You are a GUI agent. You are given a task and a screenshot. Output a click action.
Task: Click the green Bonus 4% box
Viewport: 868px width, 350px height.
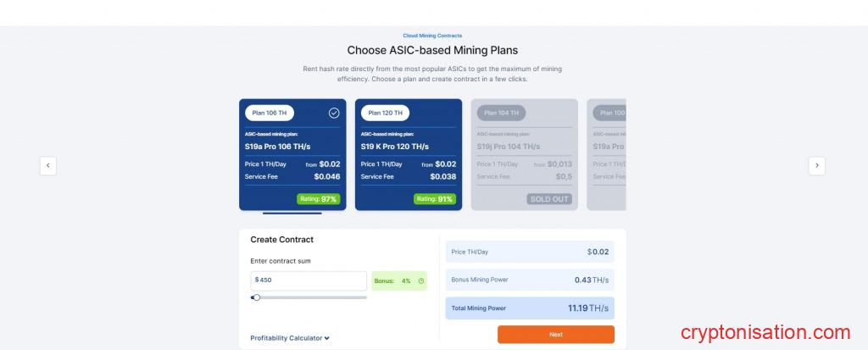tap(398, 281)
